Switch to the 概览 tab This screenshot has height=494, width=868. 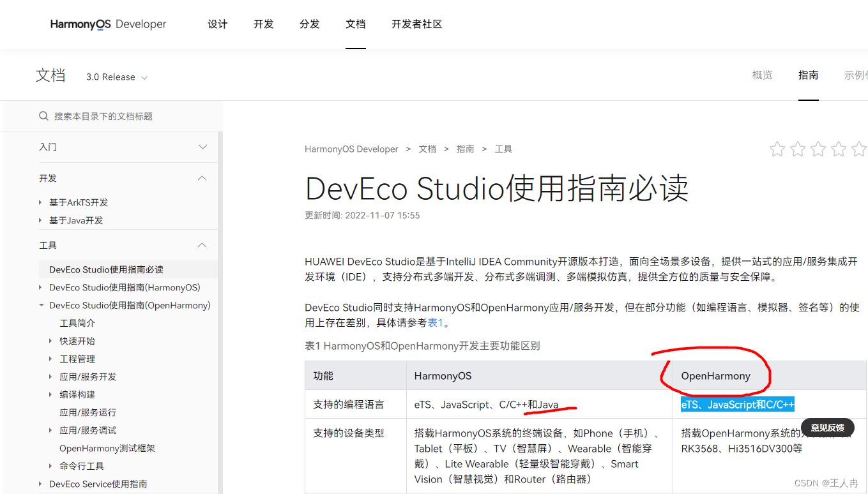[763, 75]
